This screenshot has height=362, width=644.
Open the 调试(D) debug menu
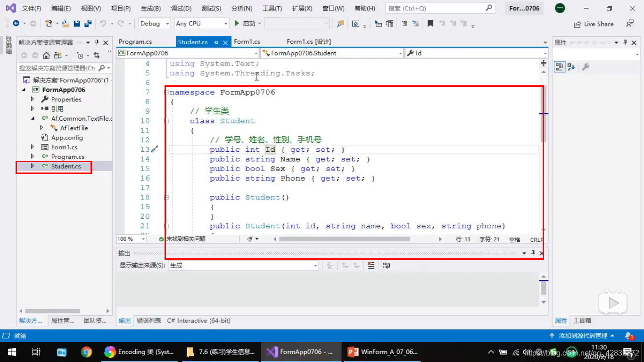pos(181,8)
